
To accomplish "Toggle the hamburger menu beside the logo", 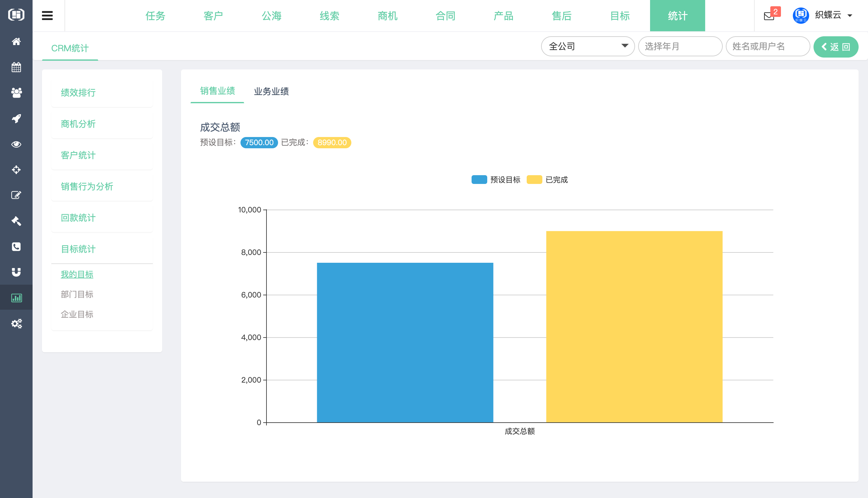I will 47,15.
